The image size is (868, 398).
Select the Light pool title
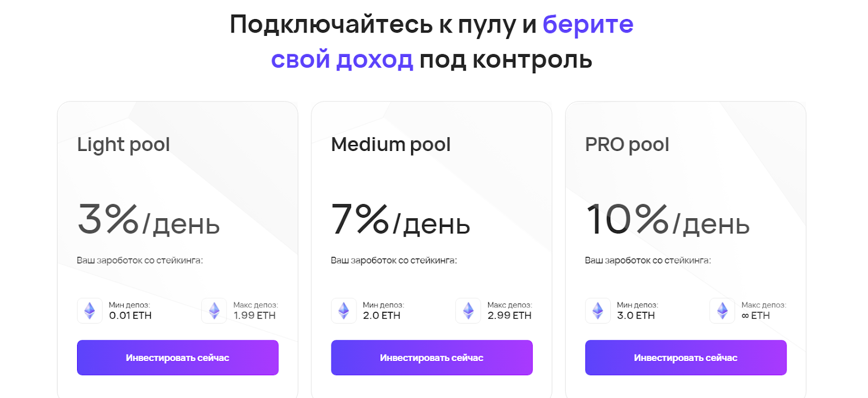pos(124,144)
